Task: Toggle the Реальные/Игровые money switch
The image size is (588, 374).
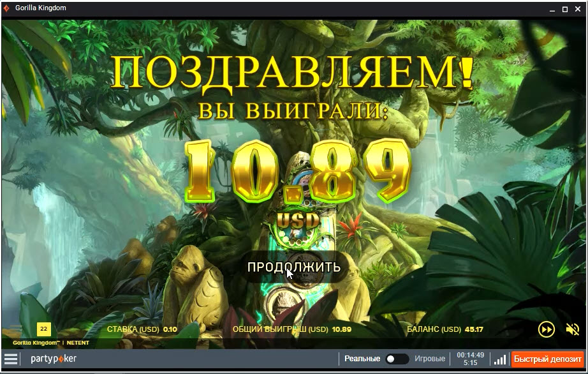Action: 397,359
